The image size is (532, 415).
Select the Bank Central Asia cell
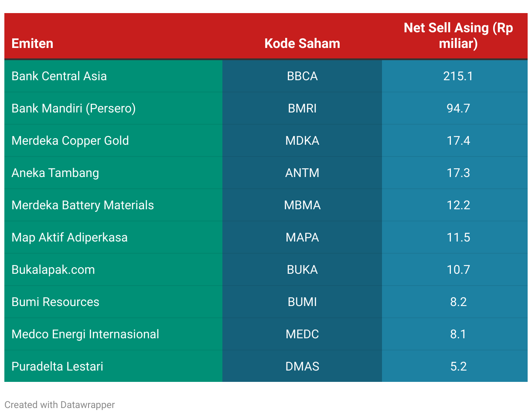[x=113, y=76]
